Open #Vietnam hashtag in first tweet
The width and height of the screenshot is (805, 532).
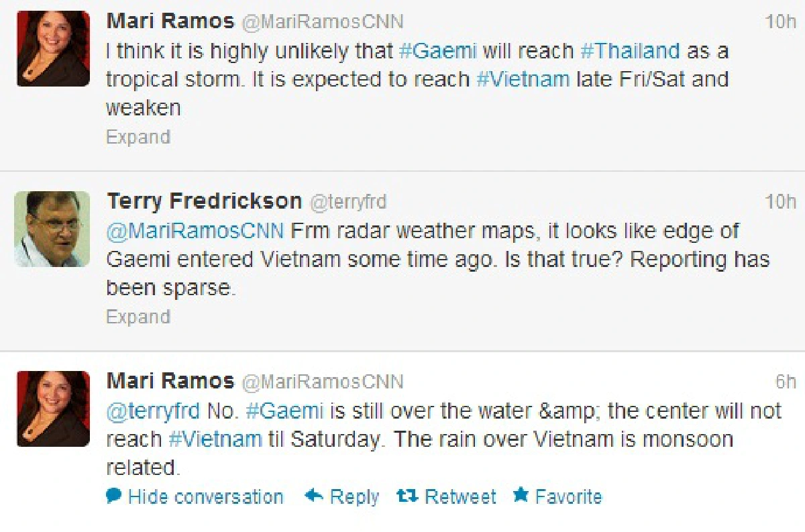tap(523, 79)
